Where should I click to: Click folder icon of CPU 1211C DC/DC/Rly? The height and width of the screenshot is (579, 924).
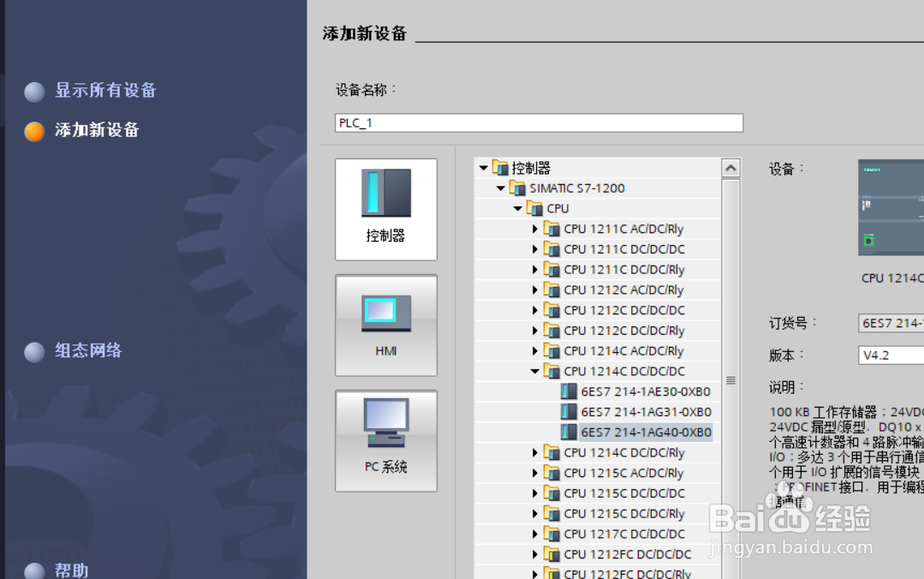coord(551,270)
